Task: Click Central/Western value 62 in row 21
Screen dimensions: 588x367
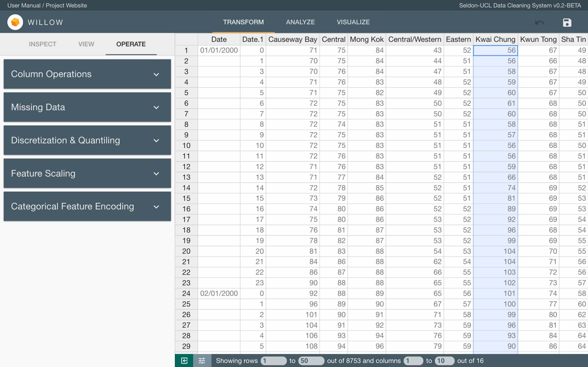Action: pos(415,262)
